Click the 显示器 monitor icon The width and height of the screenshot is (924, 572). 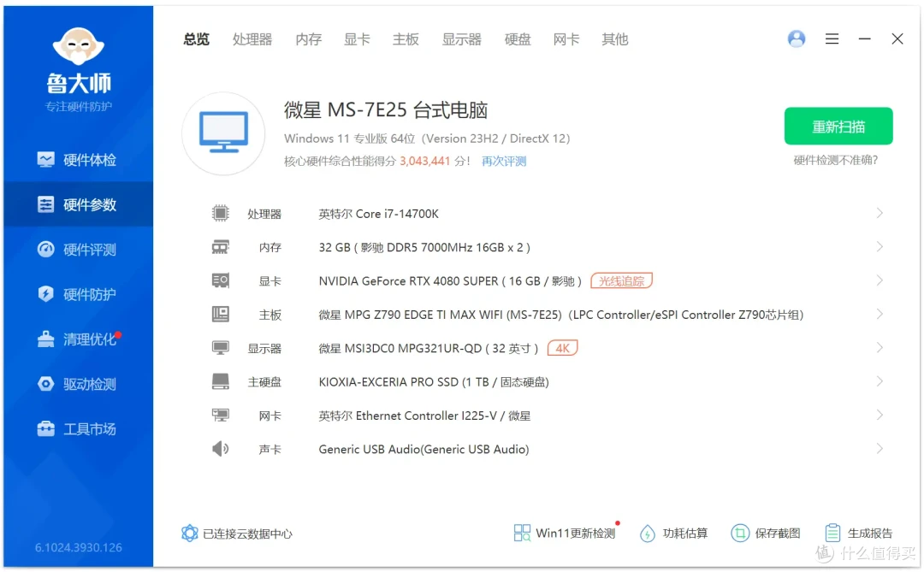(221, 347)
